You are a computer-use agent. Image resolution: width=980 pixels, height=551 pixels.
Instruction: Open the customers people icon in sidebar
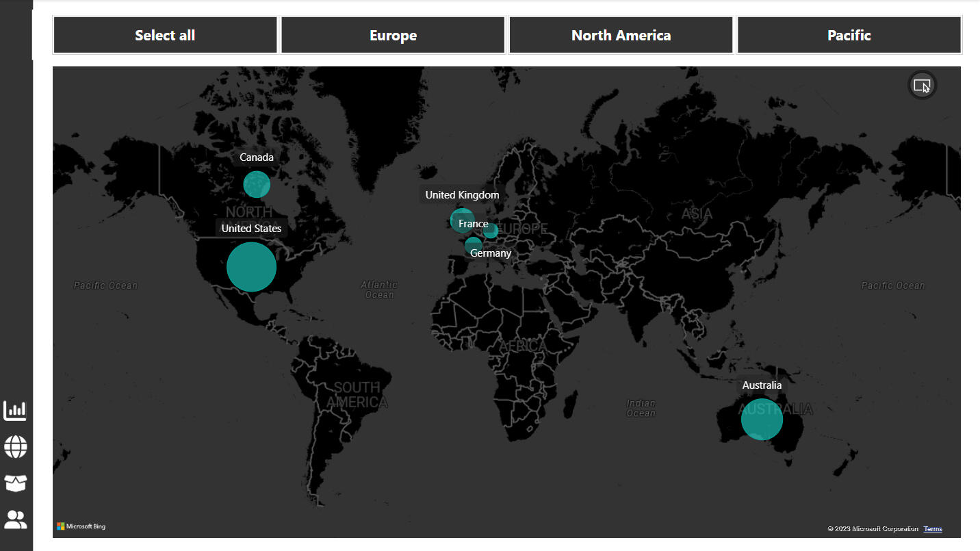coord(15,520)
